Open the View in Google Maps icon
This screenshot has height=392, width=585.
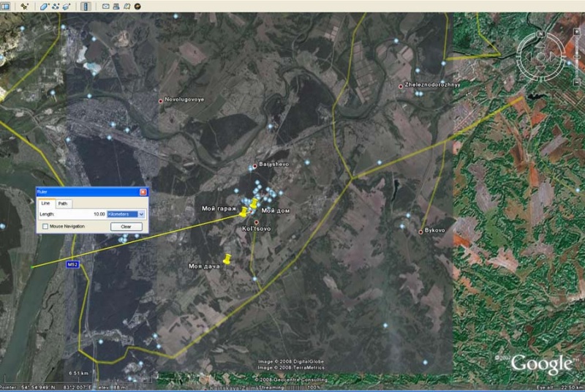127,7
